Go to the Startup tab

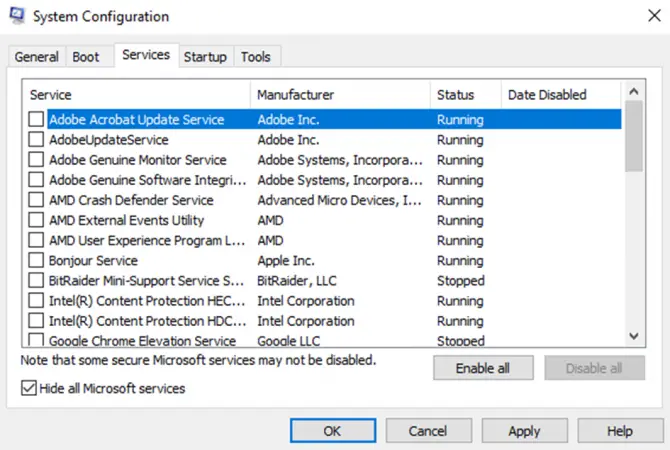pos(205,57)
